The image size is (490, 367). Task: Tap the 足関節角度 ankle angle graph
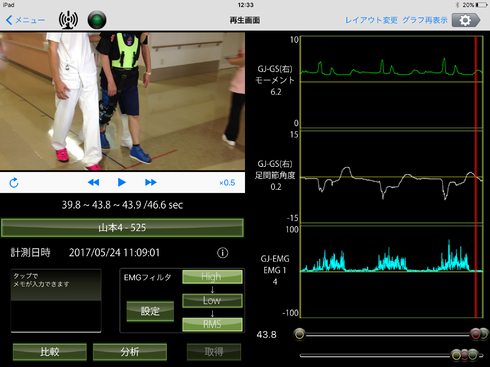tap(392, 177)
